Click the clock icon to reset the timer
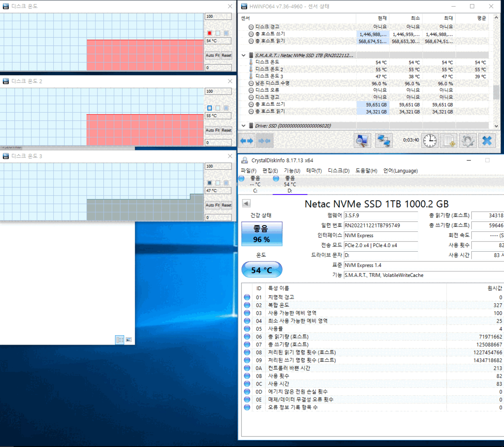Viewport: 504px width, 447px height. (x=430, y=141)
